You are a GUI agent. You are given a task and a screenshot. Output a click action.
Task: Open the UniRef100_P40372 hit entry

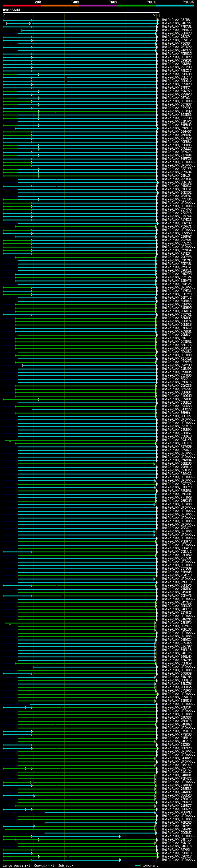tap(176, 50)
